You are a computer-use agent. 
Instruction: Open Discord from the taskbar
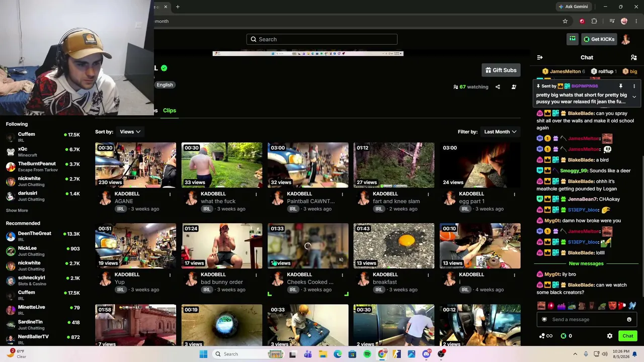427,354
